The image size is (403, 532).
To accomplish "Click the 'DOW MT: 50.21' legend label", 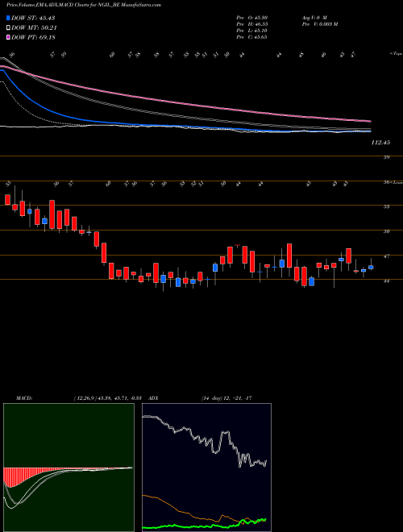I will pos(33,27).
